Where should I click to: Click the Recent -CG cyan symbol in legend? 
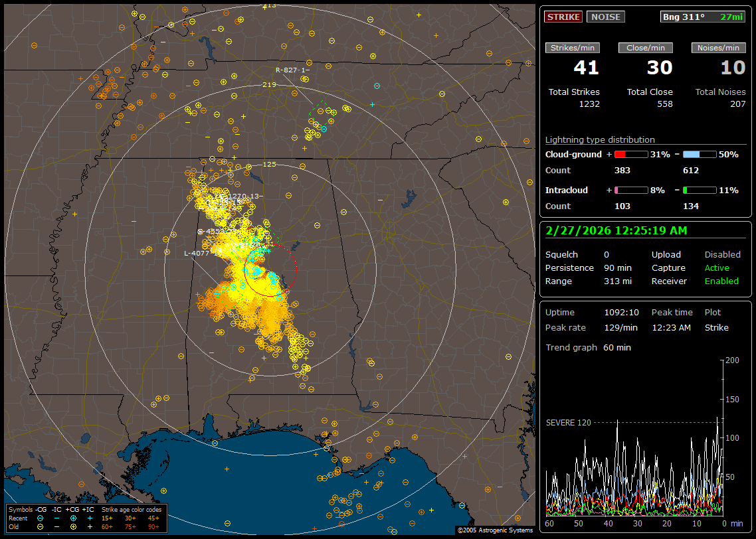pos(41,518)
